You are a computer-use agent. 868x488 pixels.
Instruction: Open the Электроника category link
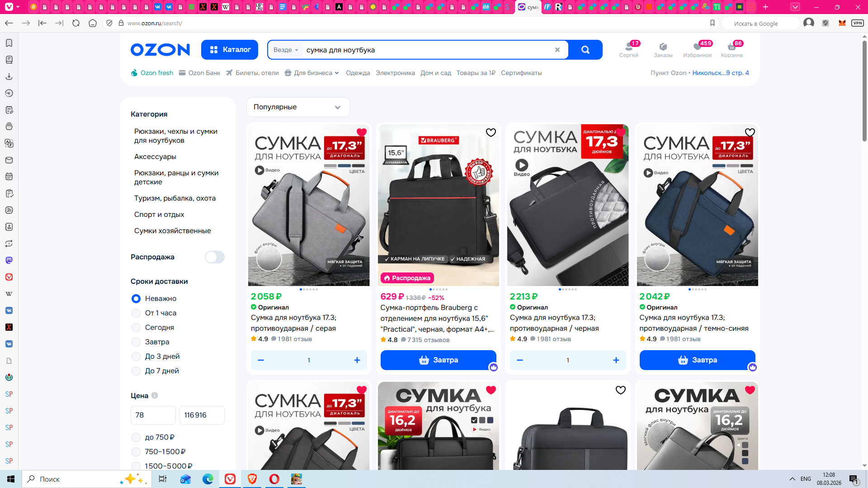pos(395,73)
